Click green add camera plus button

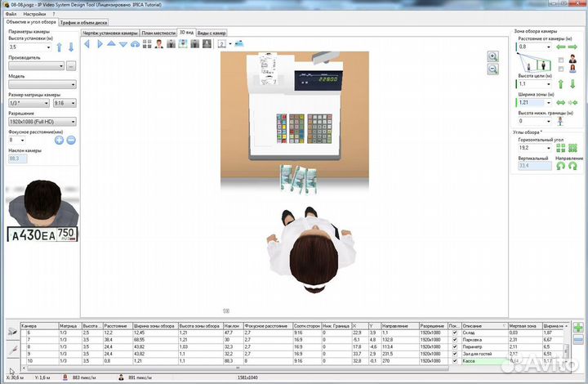click(x=579, y=328)
